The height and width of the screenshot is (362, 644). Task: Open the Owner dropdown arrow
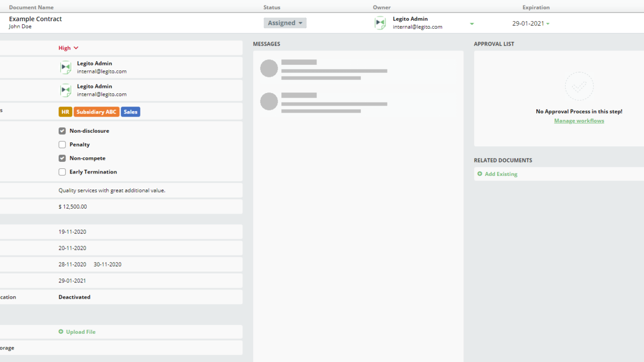pyautogui.click(x=472, y=24)
